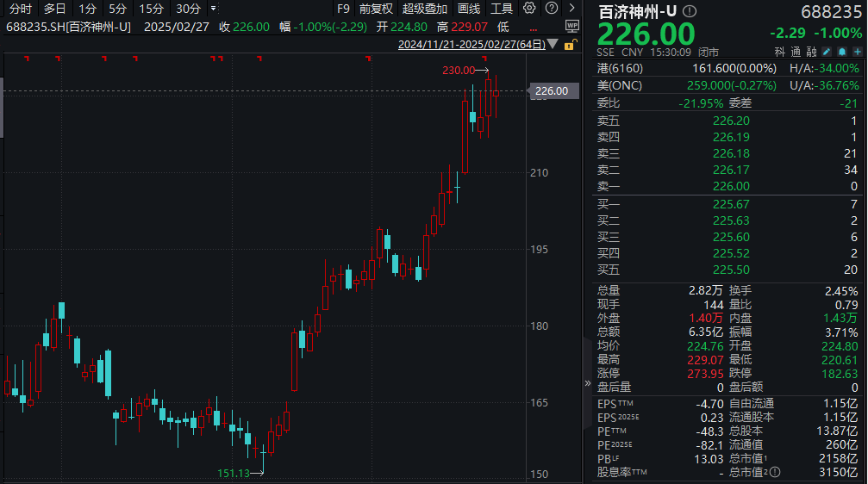Click the 买一 price 225.67
Viewport: 868px width, 484px height.
click(x=731, y=204)
